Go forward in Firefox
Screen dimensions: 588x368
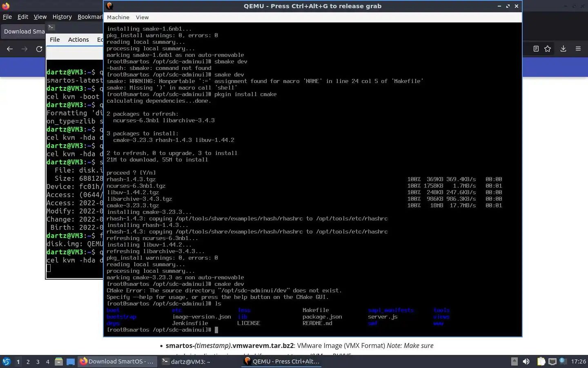tap(24, 49)
